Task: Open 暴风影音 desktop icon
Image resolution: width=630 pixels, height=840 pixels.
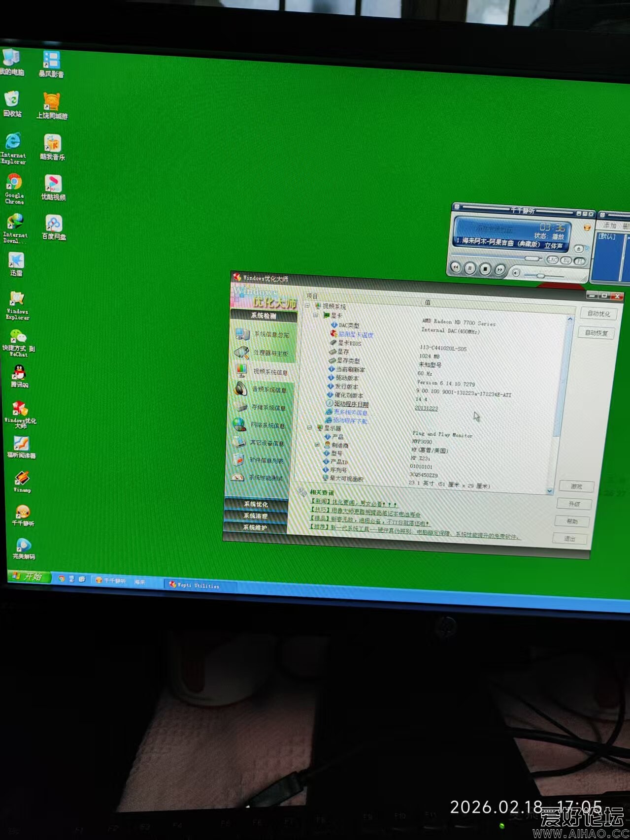Action: point(51,65)
